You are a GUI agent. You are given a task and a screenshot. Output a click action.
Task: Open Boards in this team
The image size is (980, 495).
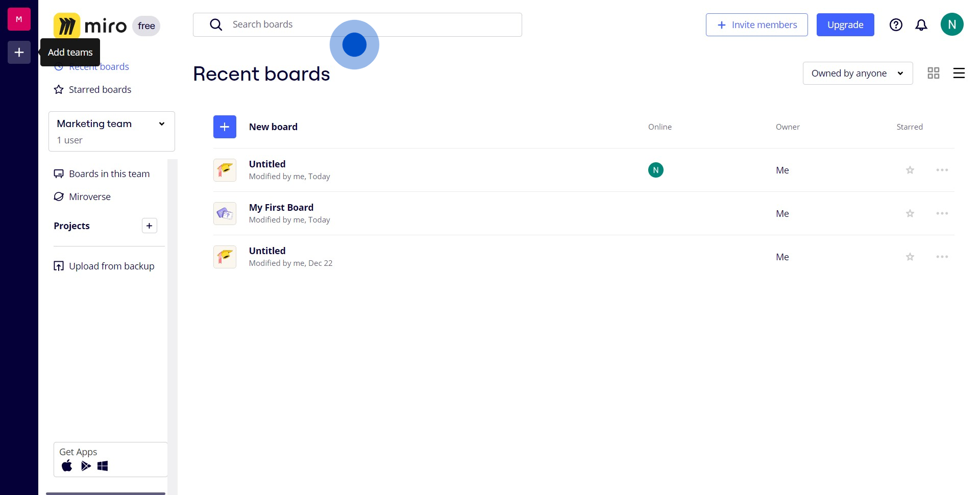(x=109, y=174)
